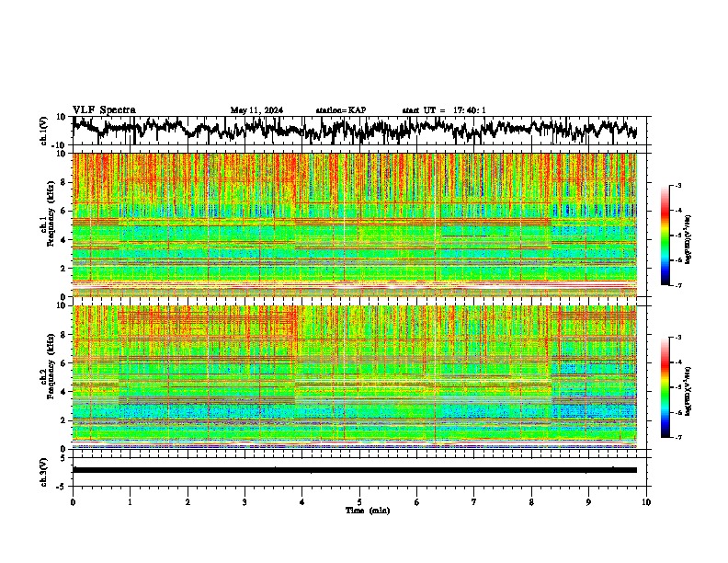
Task: Click the "ch.3(V)" axis label
Action: point(44,472)
